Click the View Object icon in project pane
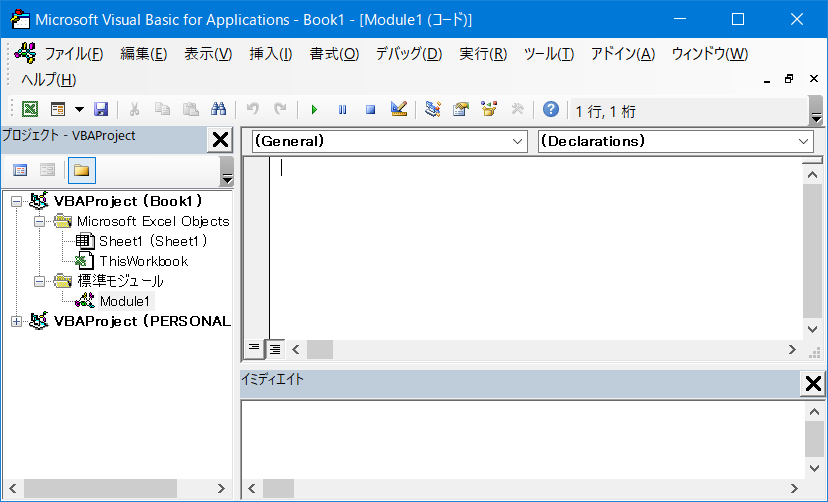 point(48,171)
